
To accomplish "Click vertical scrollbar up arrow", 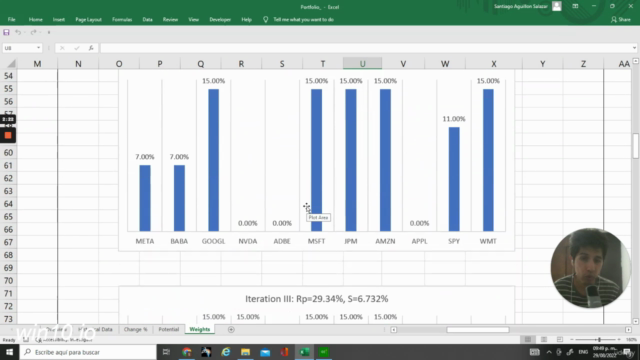I will tap(636, 61).
